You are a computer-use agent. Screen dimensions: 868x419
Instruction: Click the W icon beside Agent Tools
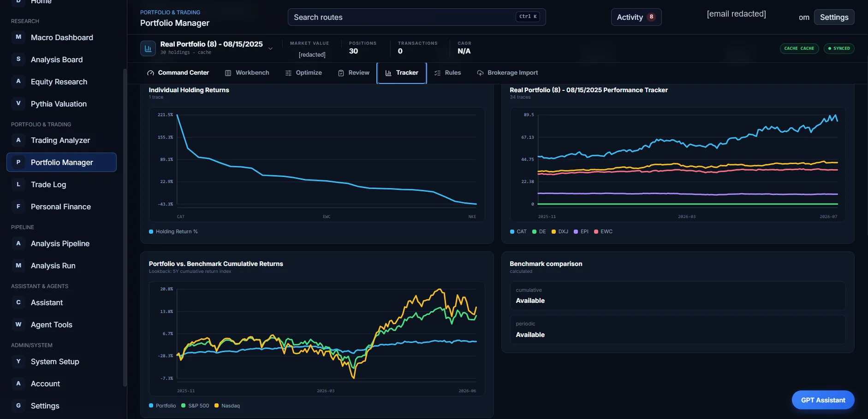18,325
